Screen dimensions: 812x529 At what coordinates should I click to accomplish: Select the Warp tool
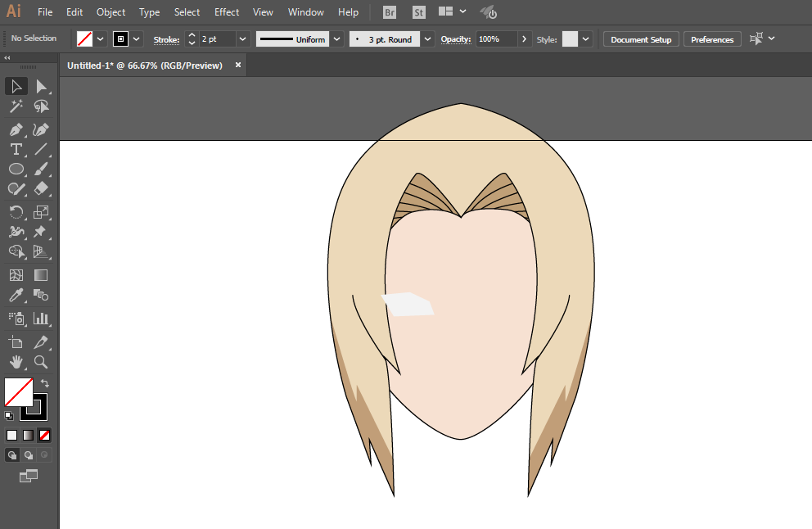[16, 232]
